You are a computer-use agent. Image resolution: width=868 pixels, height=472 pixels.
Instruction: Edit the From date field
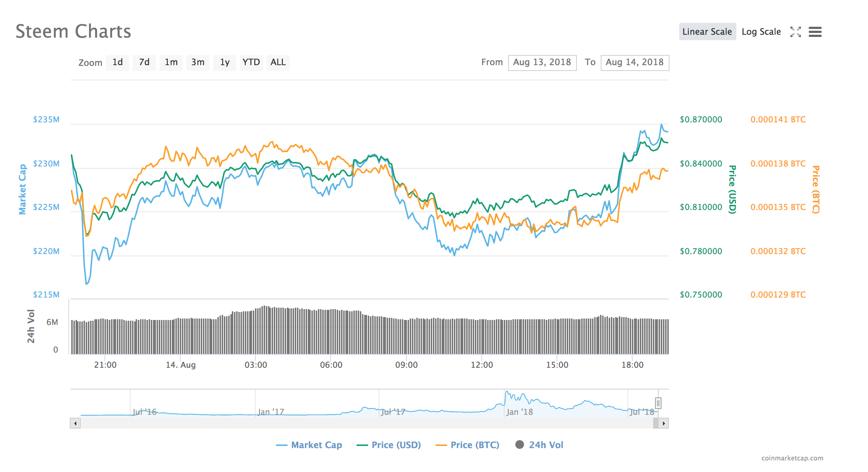click(542, 62)
